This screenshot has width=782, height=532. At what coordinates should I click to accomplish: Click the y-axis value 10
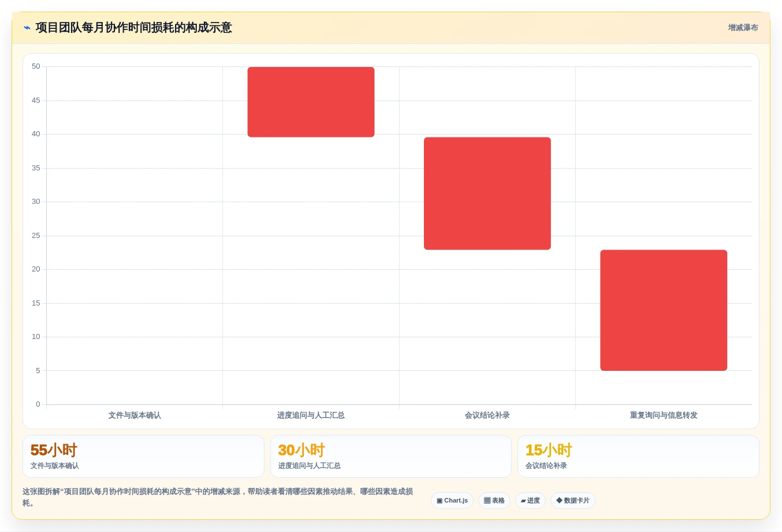coord(36,337)
